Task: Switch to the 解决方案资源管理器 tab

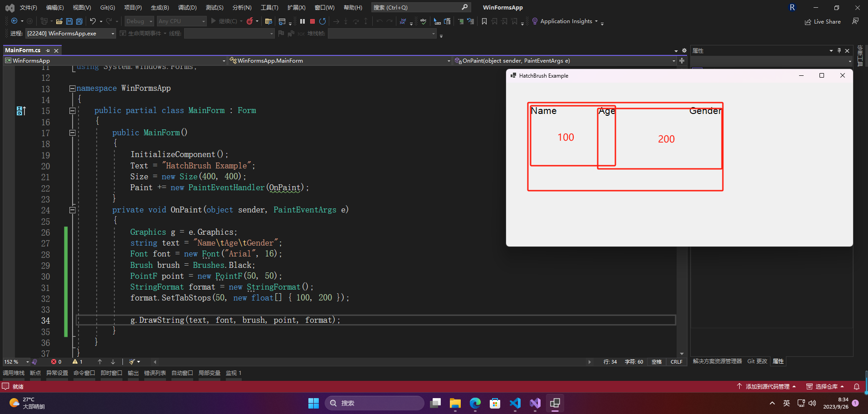Action: click(717, 361)
